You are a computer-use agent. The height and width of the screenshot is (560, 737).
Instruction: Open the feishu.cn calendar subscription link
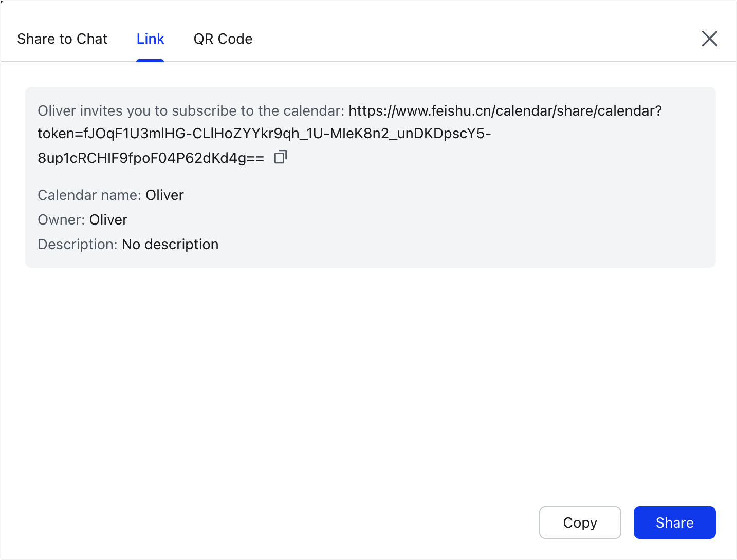click(x=504, y=110)
